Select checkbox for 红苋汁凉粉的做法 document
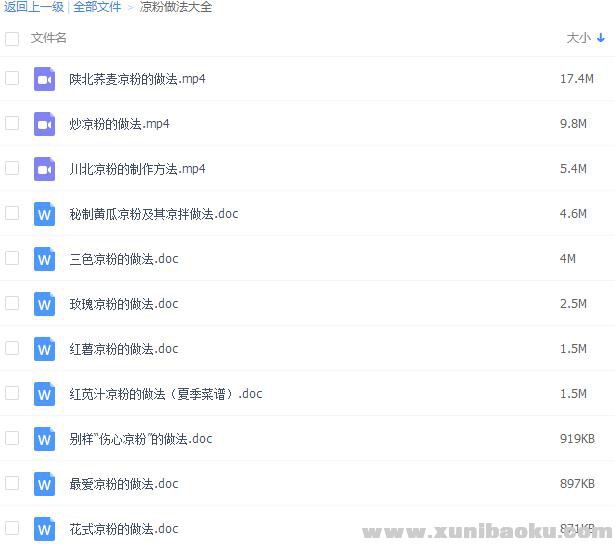The height and width of the screenshot is (544, 615). point(12,393)
